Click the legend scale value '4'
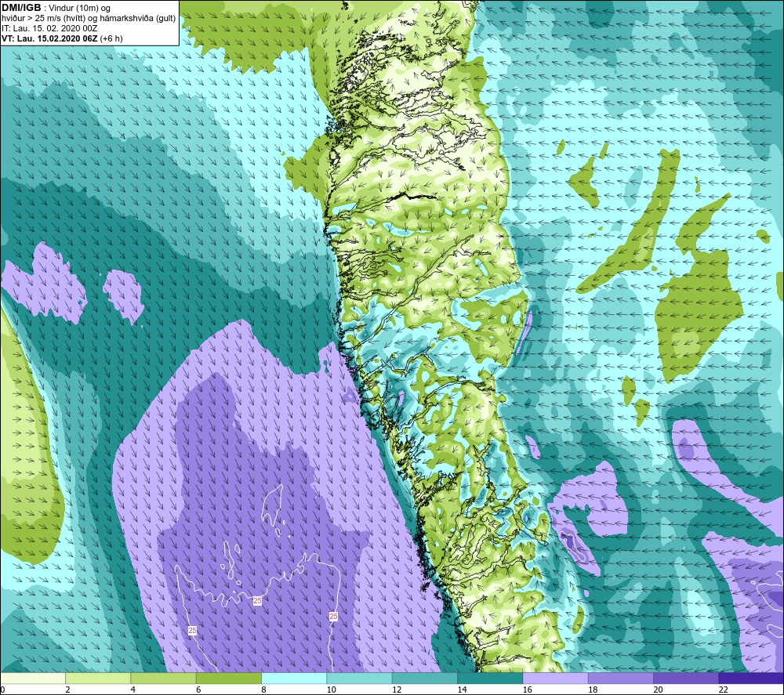 (x=133, y=690)
